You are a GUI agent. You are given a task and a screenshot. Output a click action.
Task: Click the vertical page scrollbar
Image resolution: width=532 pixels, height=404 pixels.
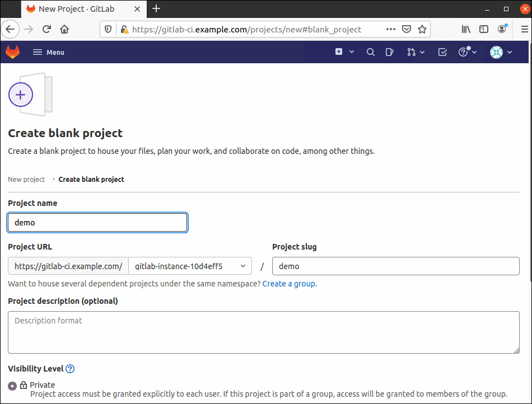(530, 163)
